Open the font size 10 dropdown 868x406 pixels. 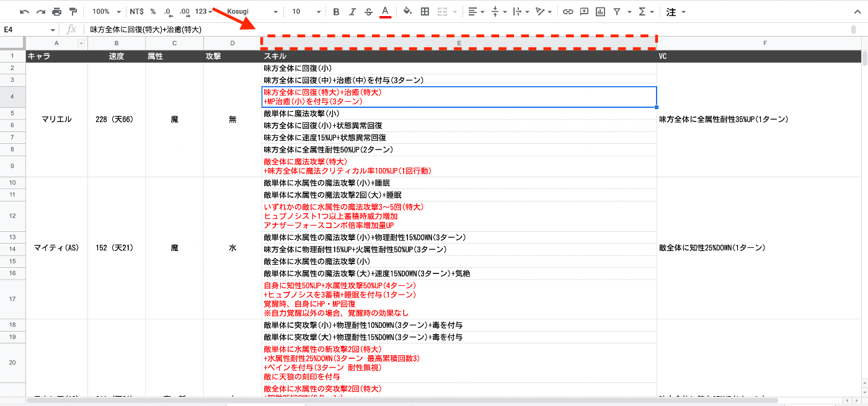pyautogui.click(x=306, y=12)
